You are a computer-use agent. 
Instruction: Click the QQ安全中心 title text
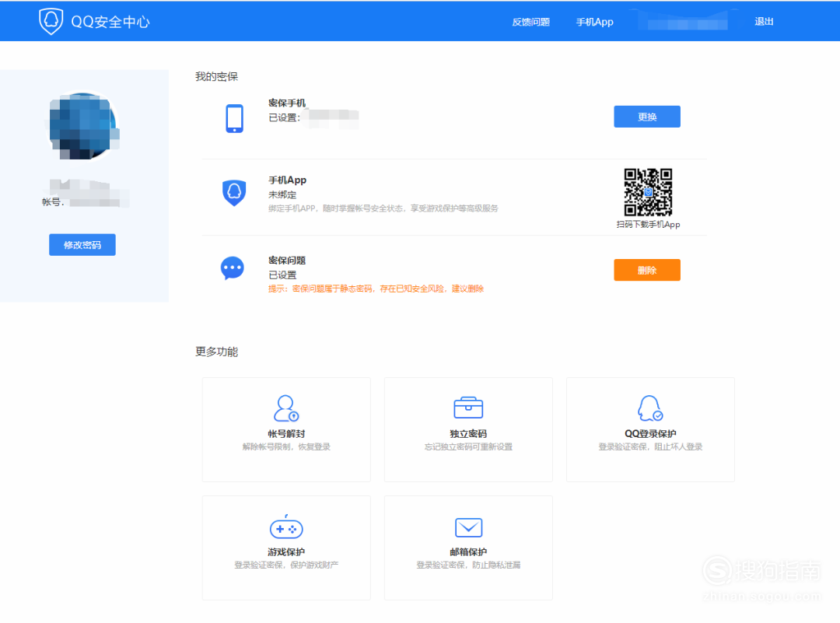coord(110,22)
